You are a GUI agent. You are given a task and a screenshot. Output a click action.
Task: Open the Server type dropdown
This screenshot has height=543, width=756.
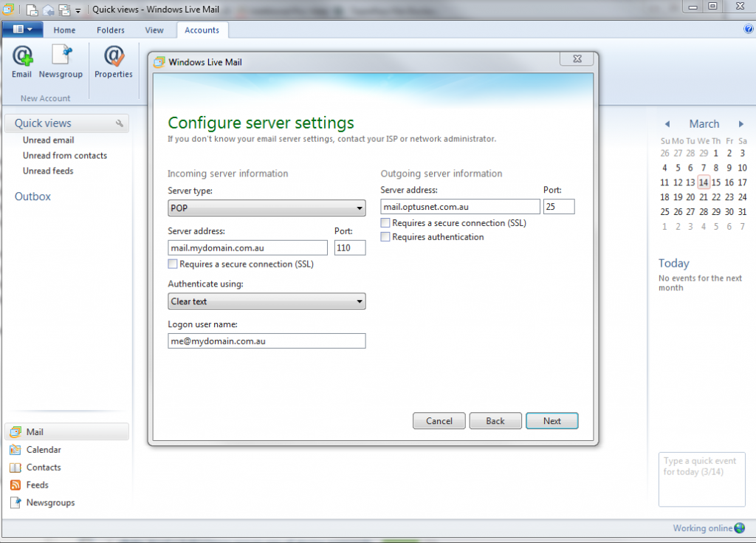[x=360, y=208]
